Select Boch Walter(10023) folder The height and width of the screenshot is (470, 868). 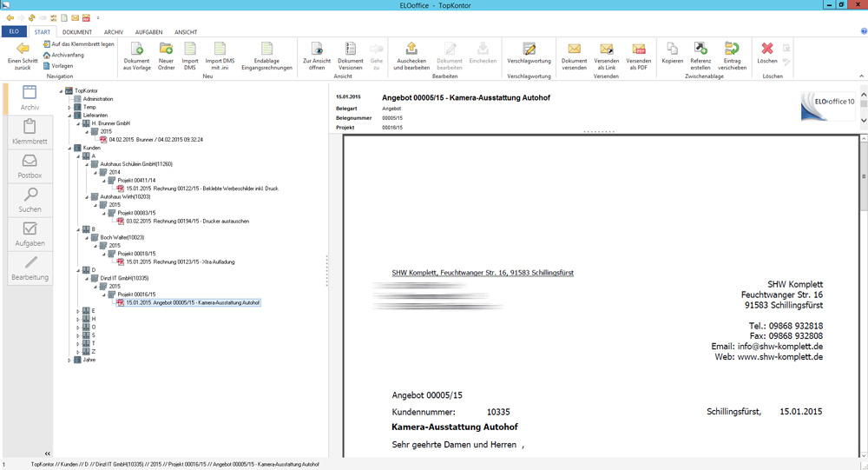pos(122,237)
